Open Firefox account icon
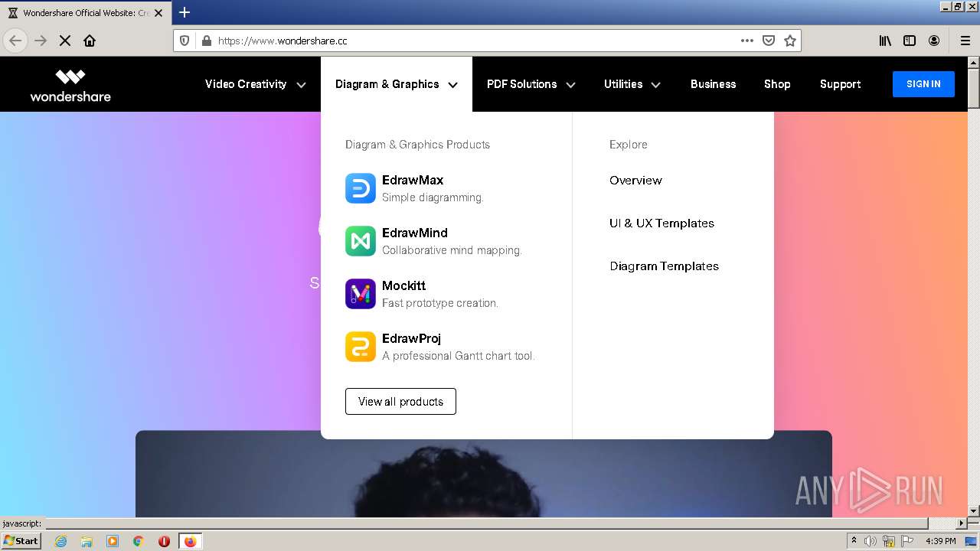Viewport: 980px width, 551px height. coord(934,41)
